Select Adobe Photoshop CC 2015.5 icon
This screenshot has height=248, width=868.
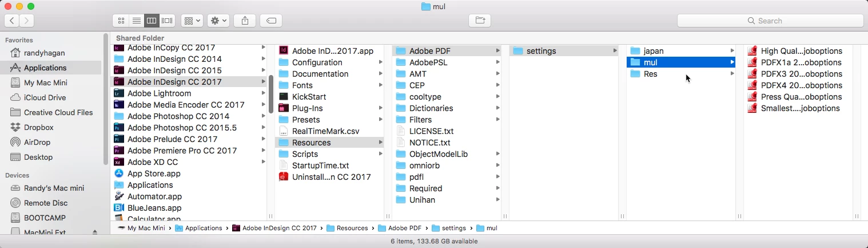pos(119,128)
